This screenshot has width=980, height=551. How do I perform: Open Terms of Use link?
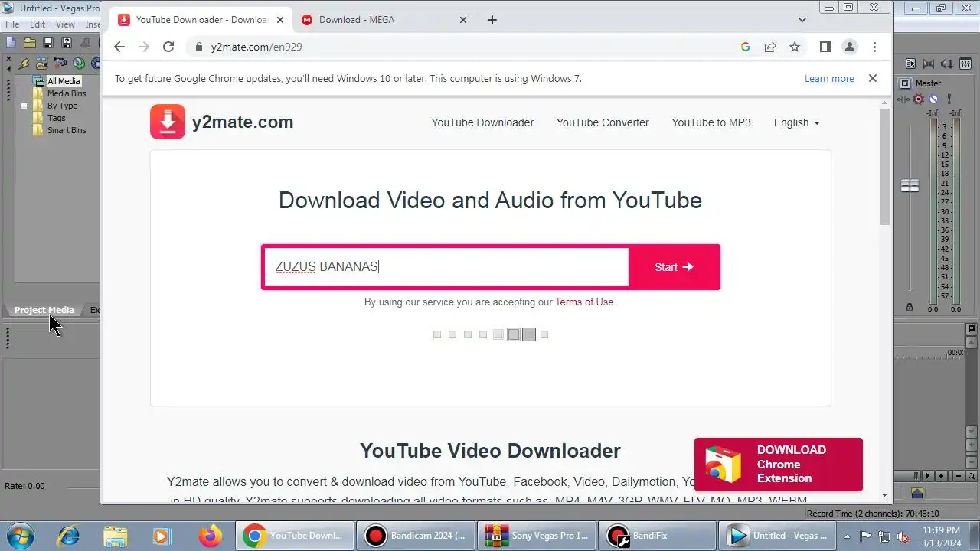(584, 302)
